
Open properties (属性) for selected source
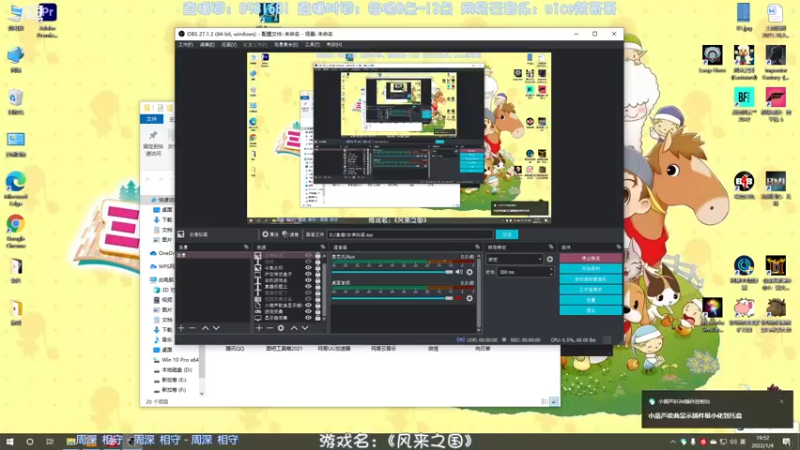pos(270,234)
